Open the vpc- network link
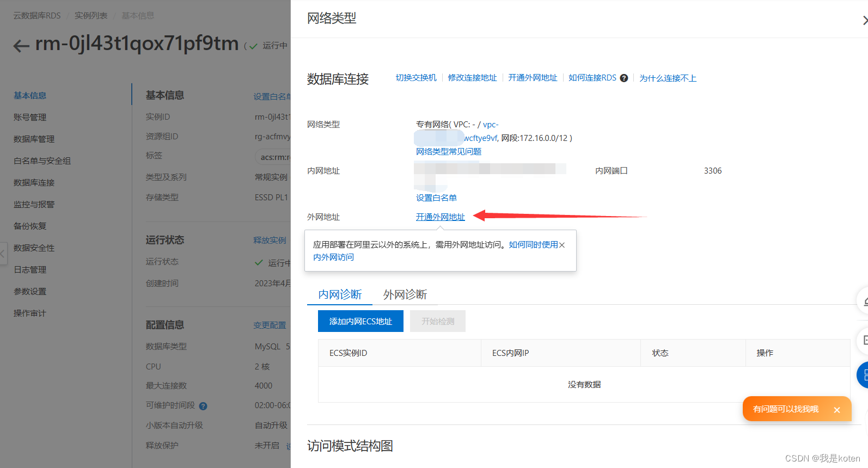 pos(491,124)
